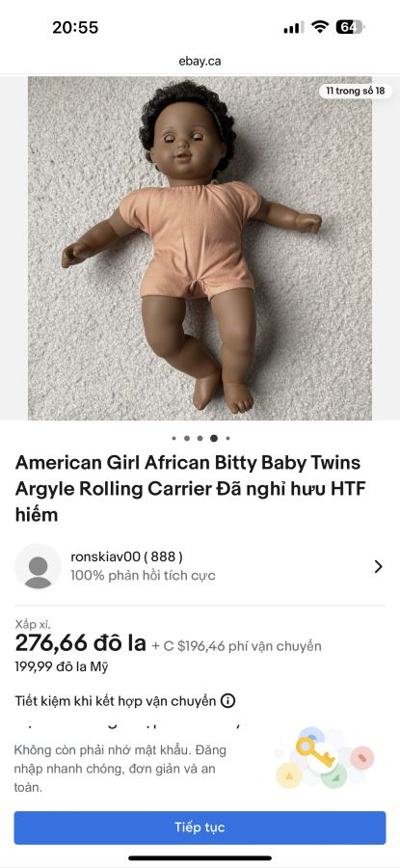Tap the 276,66 đô la price
Image resolution: width=400 pixels, height=868 pixels.
tap(80, 643)
